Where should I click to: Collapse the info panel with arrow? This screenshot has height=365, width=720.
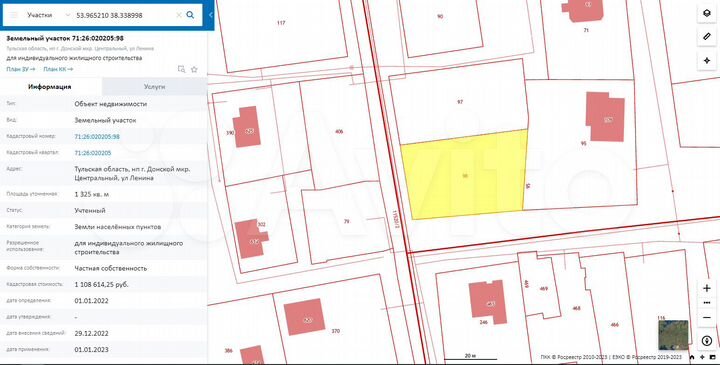click(x=210, y=15)
